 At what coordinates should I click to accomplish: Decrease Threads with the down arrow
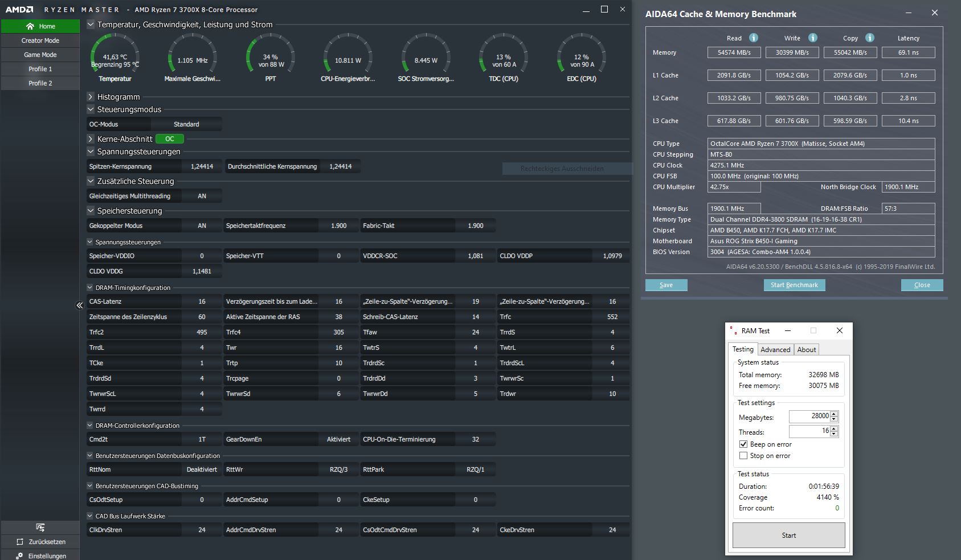coord(834,434)
